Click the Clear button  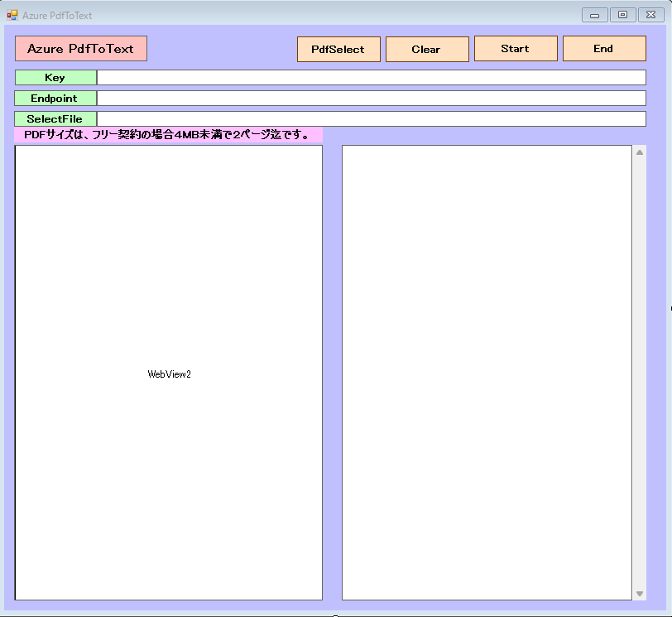427,49
